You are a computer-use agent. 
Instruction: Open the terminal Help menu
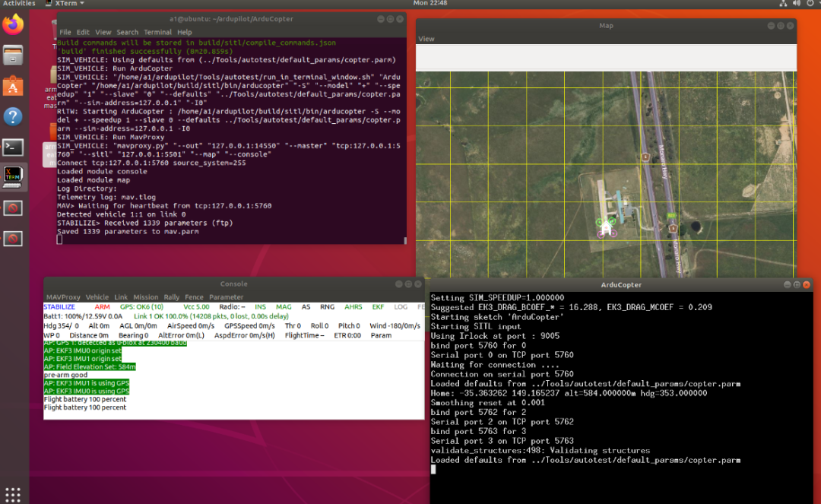tap(184, 33)
